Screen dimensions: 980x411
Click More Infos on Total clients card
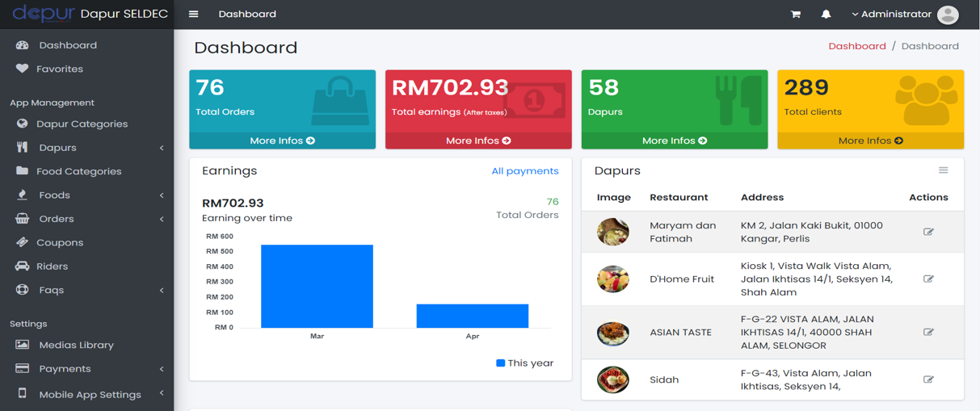[870, 140]
